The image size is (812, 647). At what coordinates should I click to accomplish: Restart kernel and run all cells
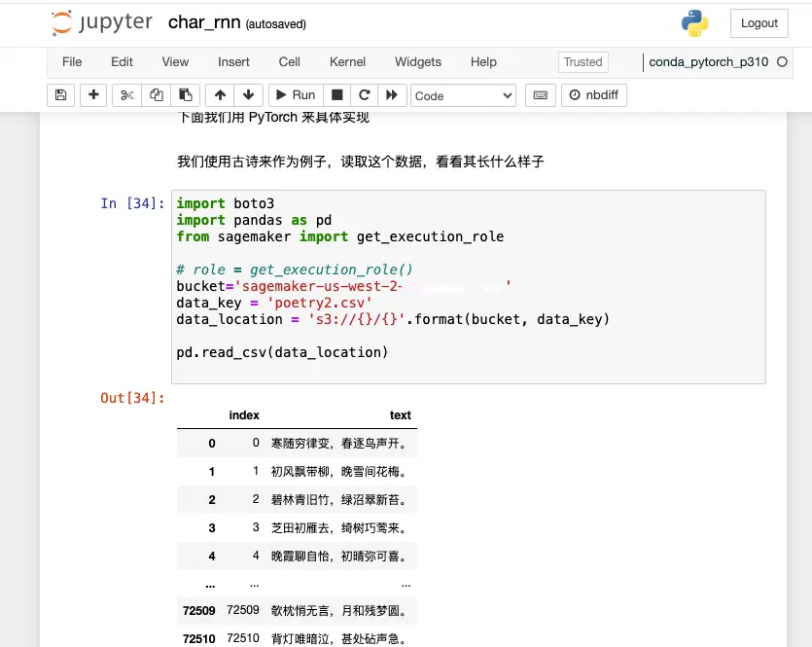(x=392, y=95)
